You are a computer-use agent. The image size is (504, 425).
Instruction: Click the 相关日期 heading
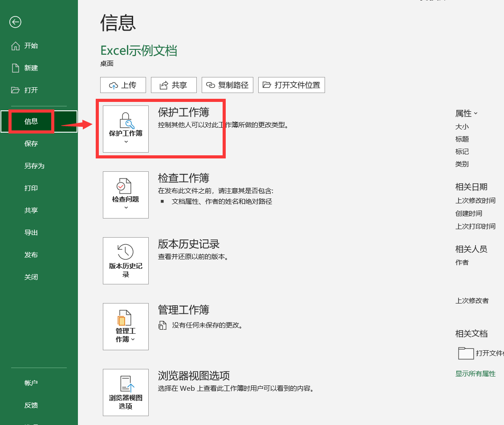pos(471,186)
